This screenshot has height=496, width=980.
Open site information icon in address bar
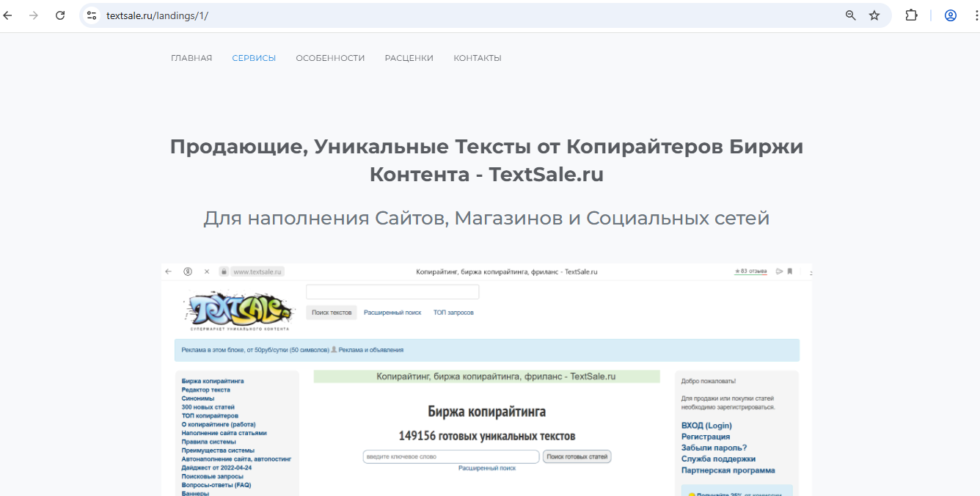pos(92,15)
